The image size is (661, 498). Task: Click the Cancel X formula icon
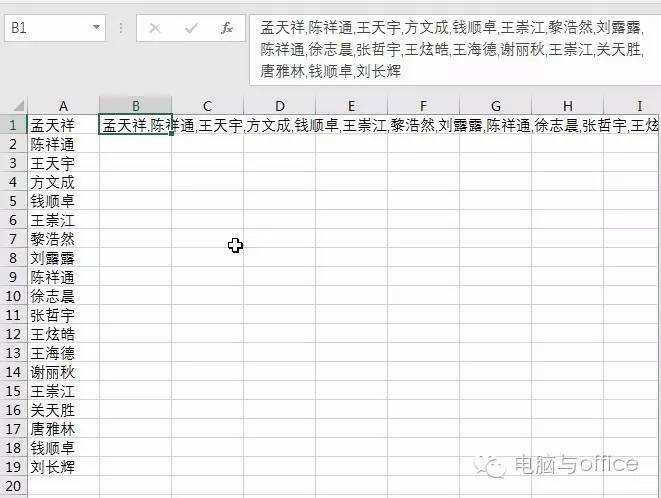(x=155, y=28)
